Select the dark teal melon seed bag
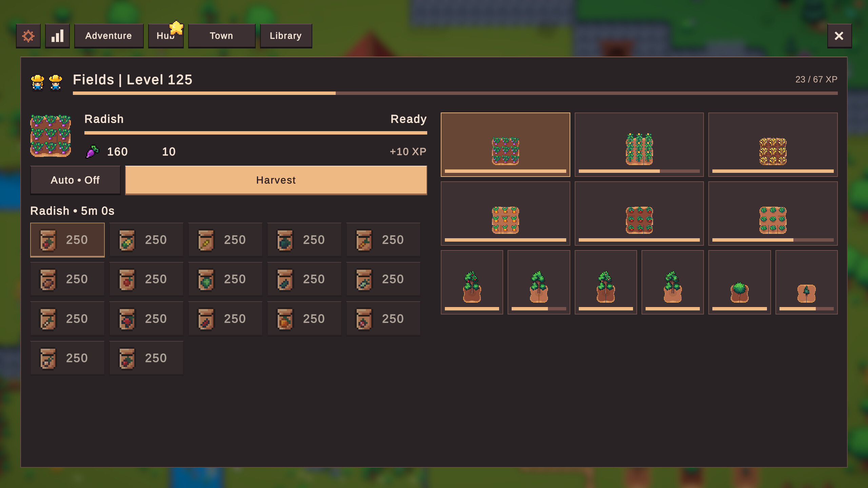The height and width of the screenshot is (488, 868). (304, 240)
